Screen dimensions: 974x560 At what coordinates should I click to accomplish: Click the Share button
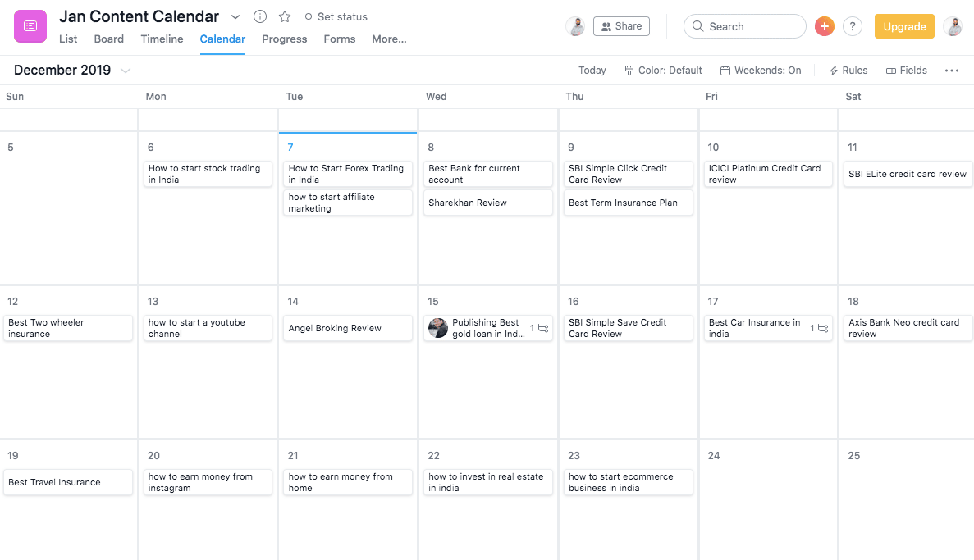[x=621, y=26]
